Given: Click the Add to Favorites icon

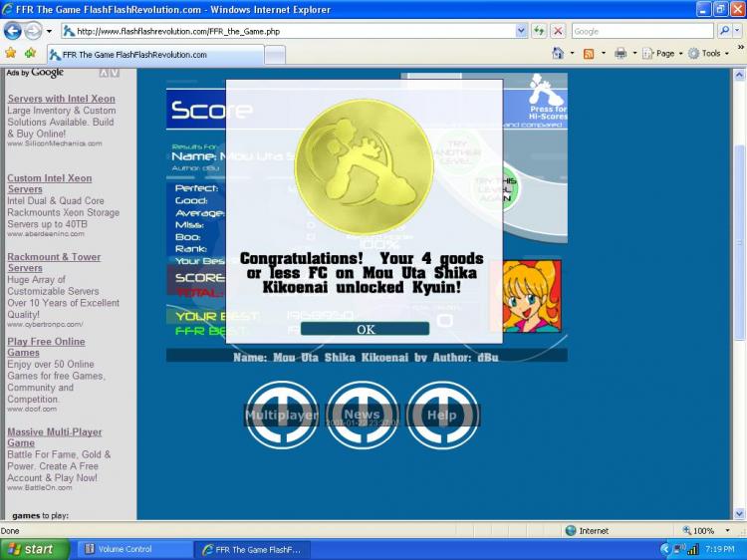Looking at the screenshot, I should pos(31,53).
